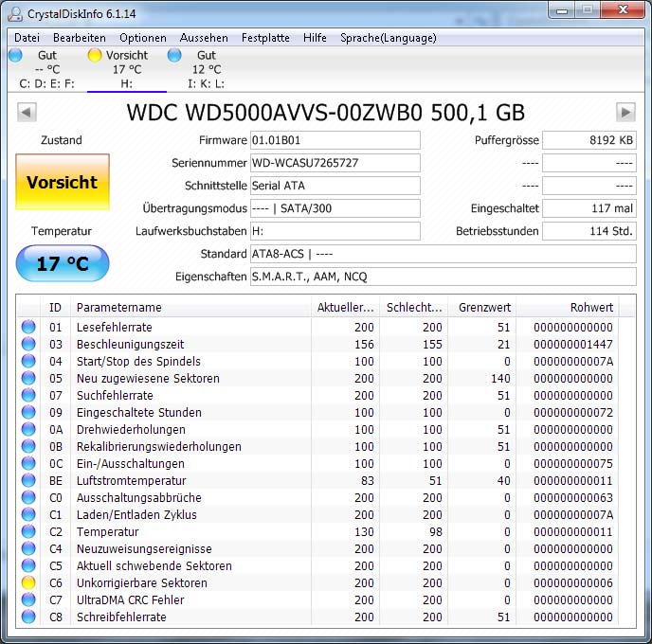Click the status orb for Schreibfehlerrate
This screenshot has height=644, width=652.
28,617
